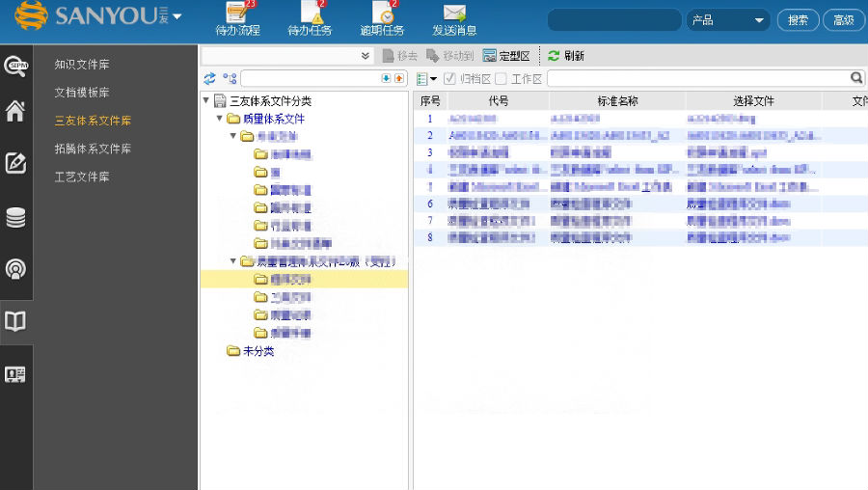Click the orange up-arrow search-previous icon
Image resolution: width=868 pixels, height=490 pixels.
(x=399, y=79)
